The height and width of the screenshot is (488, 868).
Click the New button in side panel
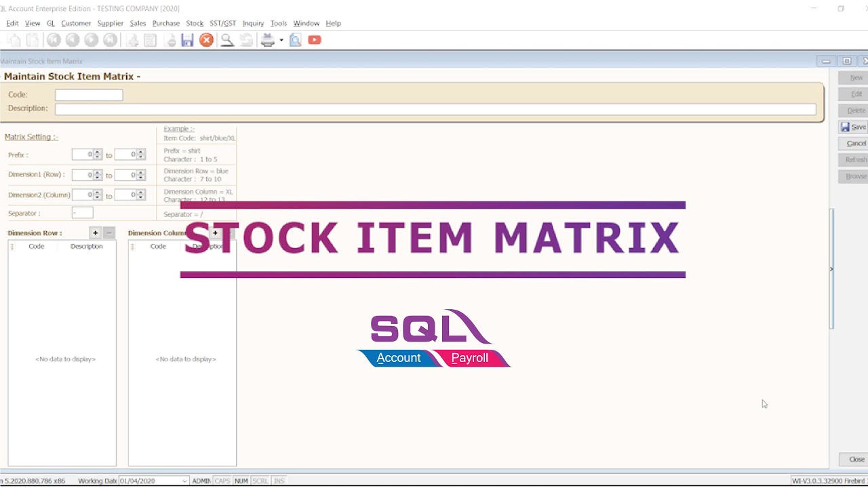[x=854, y=77]
